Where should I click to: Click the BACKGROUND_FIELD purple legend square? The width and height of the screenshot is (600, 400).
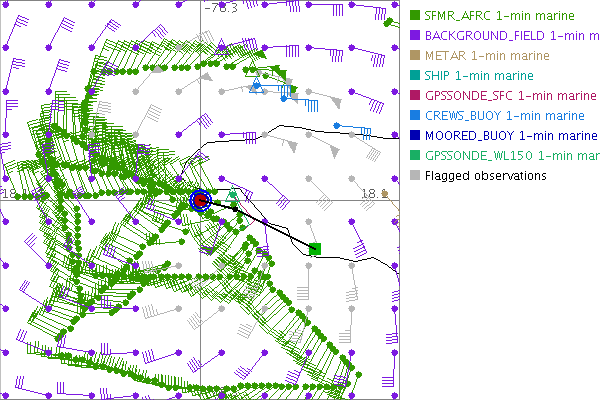[415, 36]
